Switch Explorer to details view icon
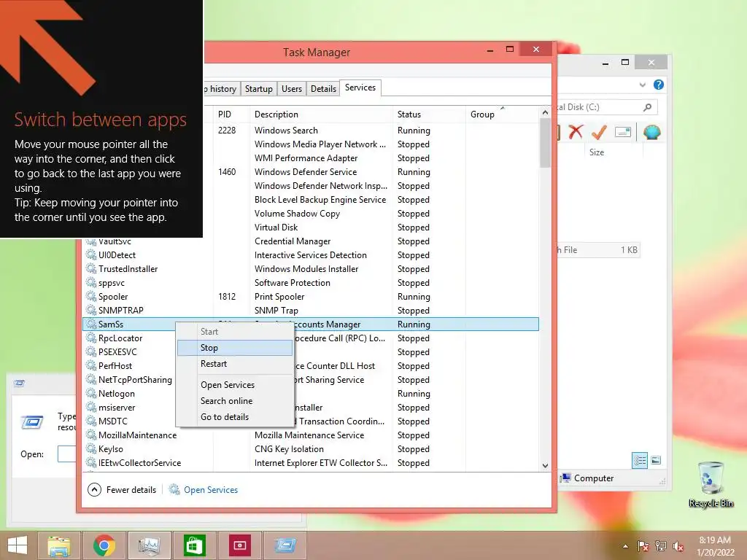 pos(639,461)
